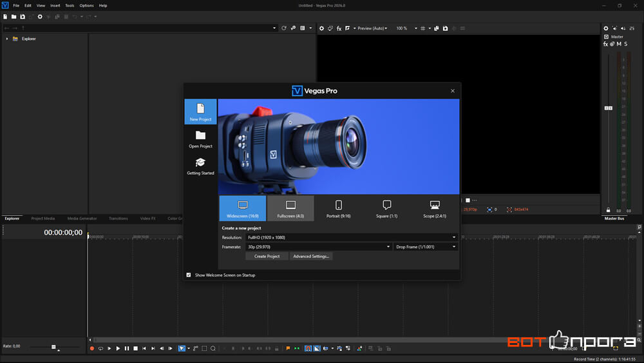
Task: Select Scope (2.4:1) project format
Action: [x=435, y=208]
